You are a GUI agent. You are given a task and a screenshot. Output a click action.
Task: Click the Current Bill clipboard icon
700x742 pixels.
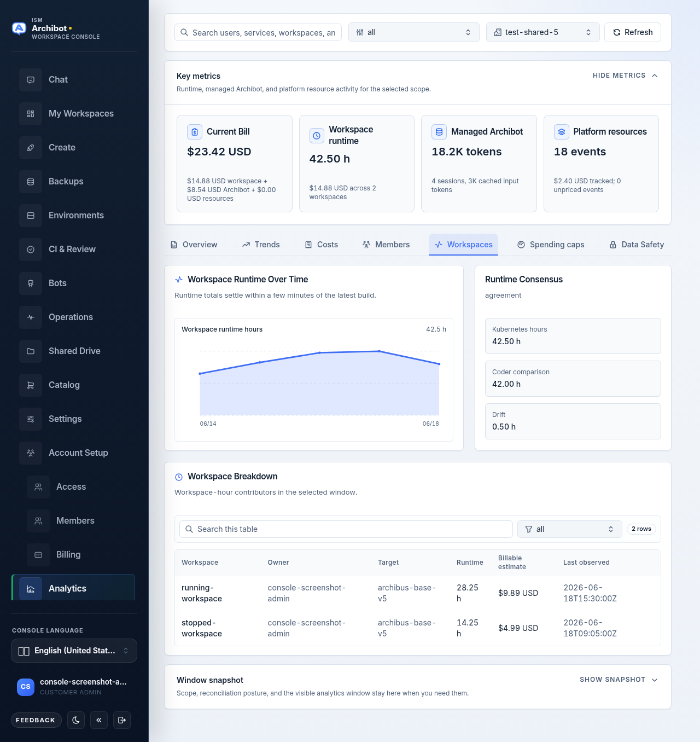[195, 132]
